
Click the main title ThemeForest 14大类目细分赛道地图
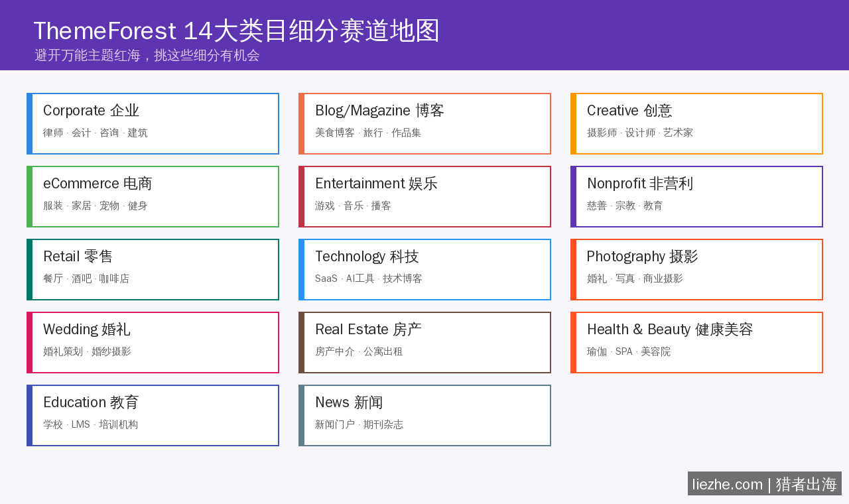coord(237,31)
